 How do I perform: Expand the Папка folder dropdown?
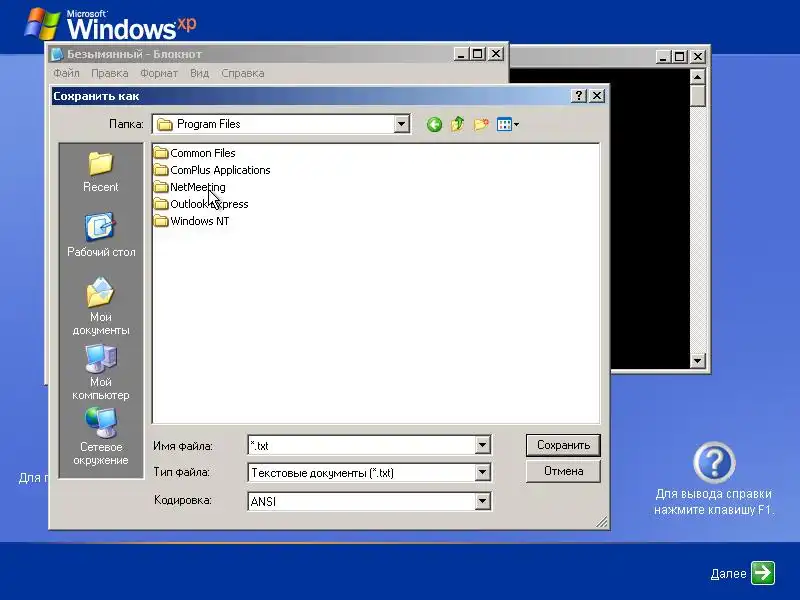402,124
